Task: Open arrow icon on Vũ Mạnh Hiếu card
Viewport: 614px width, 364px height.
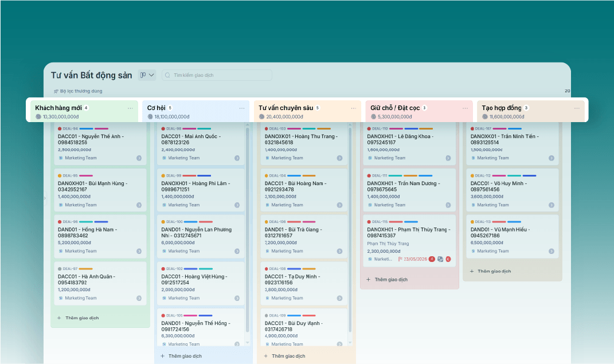Action: [x=552, y=251]
